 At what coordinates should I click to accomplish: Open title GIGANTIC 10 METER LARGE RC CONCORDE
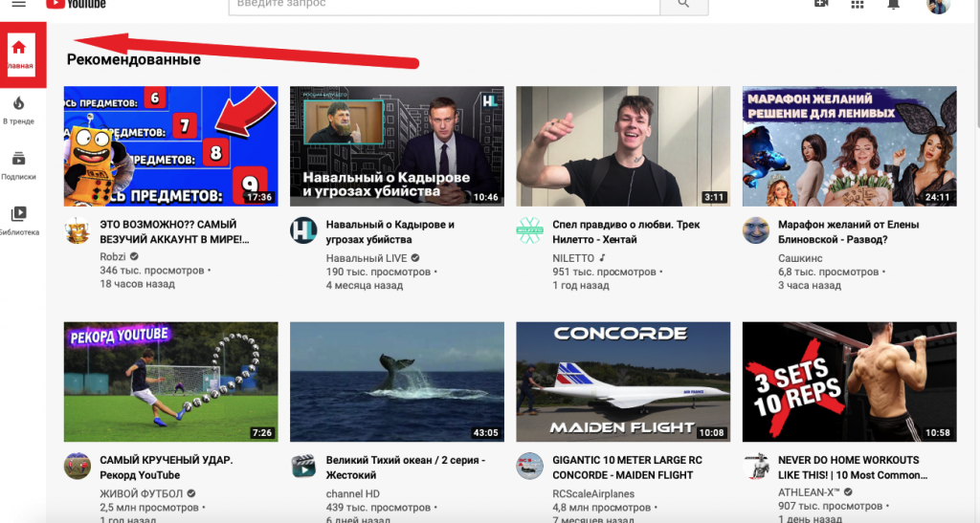627,468
